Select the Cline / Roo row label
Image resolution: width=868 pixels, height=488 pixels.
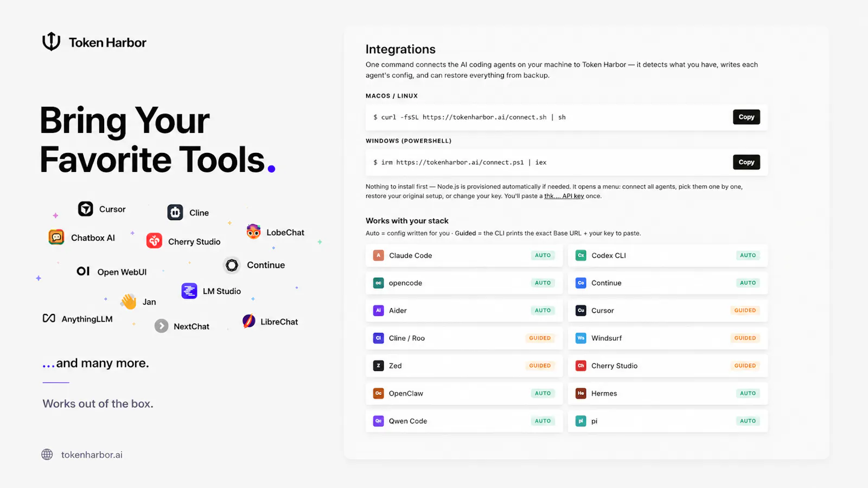[407, 338]
